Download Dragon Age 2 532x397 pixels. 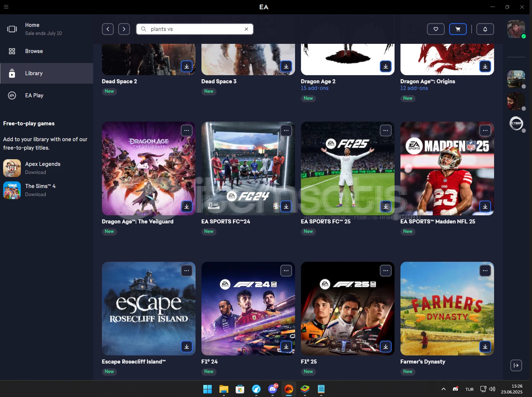386,66
